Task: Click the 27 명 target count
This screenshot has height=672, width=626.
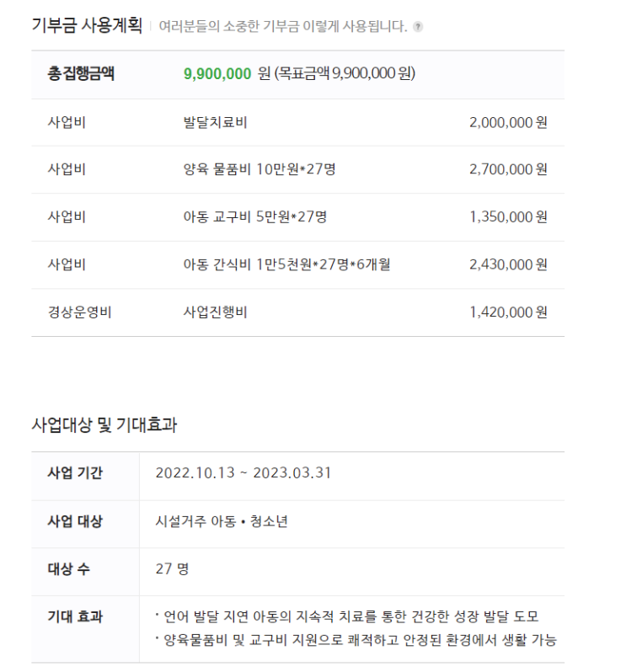Action: tap(172, 569)
